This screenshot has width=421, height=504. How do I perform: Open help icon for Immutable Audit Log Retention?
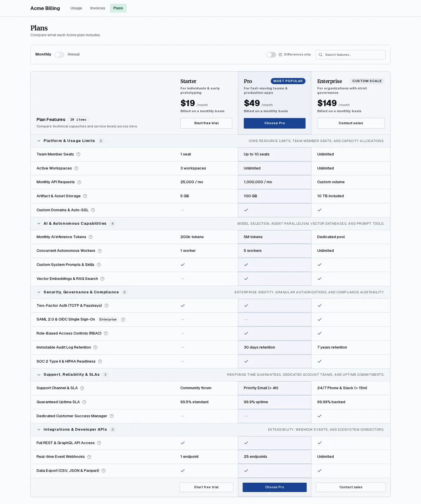click(x=95, y=348)
